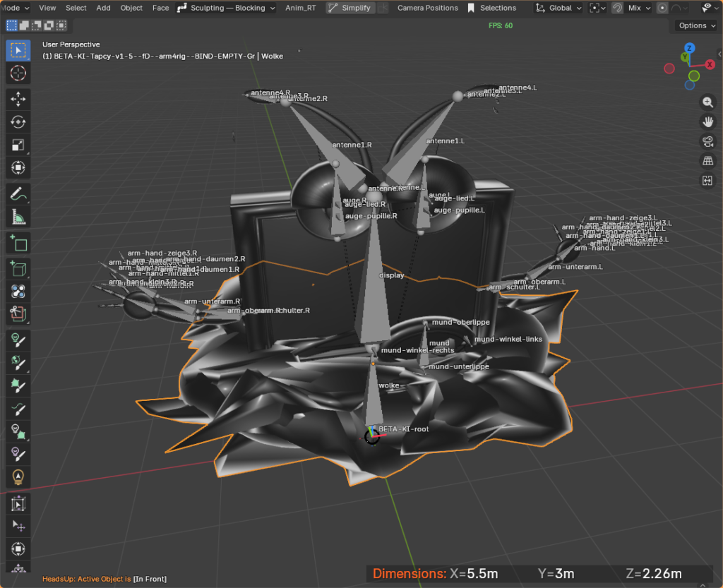Click the Anim_RT button in the header

(301, 8)
